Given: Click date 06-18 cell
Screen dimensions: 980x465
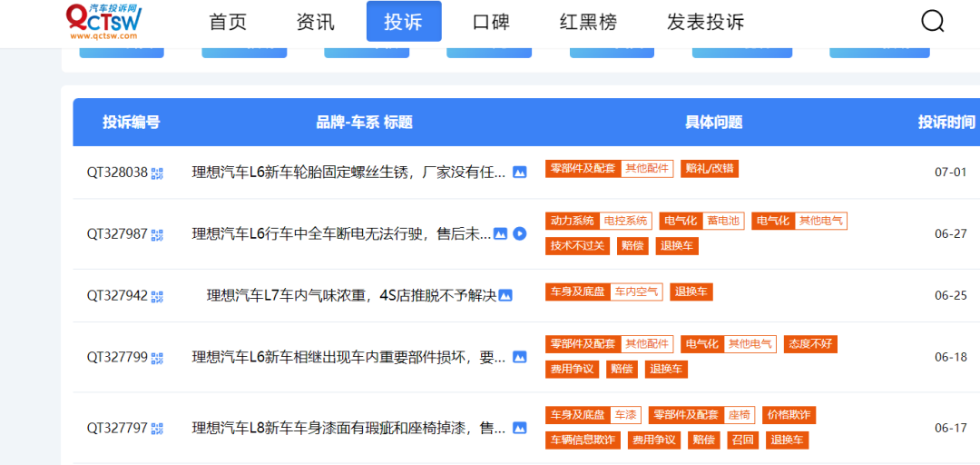Looking at the screenshot, I should tap(951, 357).
